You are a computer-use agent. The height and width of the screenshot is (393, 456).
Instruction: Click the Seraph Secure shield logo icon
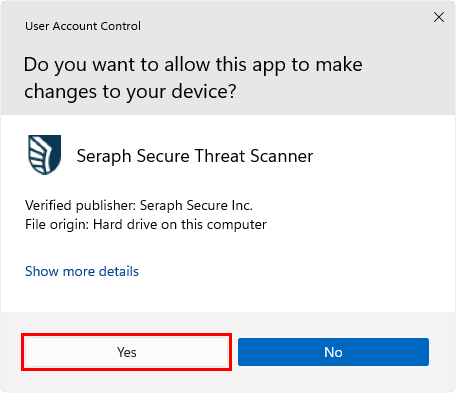(x=44, y=155)
